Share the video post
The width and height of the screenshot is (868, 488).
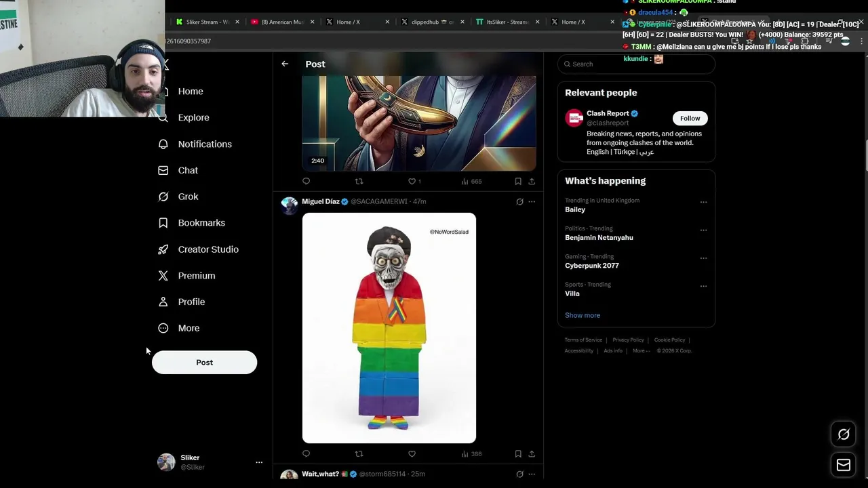tap(532, 181)
